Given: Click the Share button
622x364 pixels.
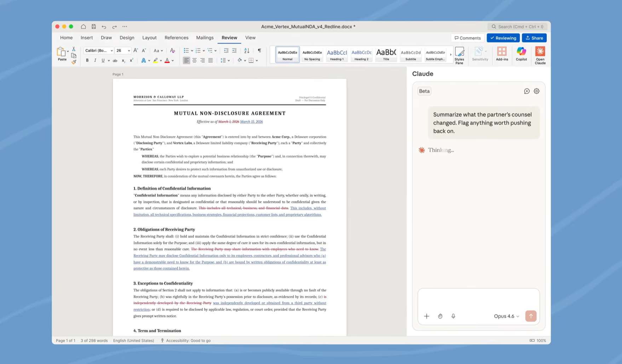Looking at the screenshot, I should click(534, 38).
